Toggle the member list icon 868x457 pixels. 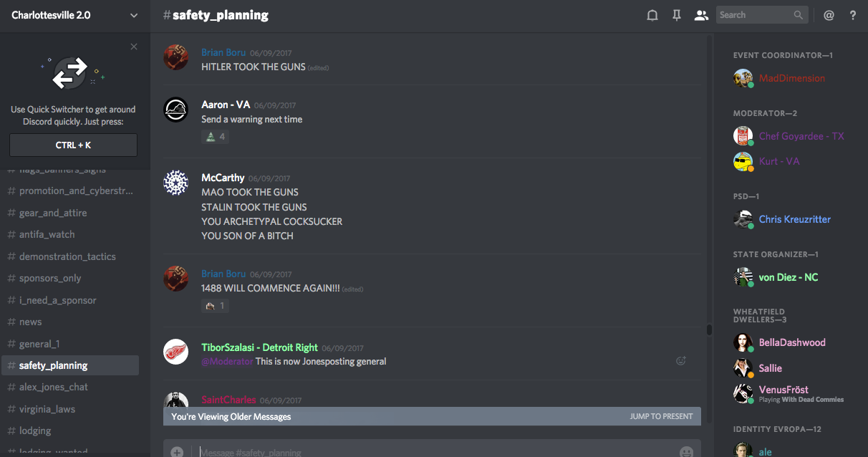point(701,15)
